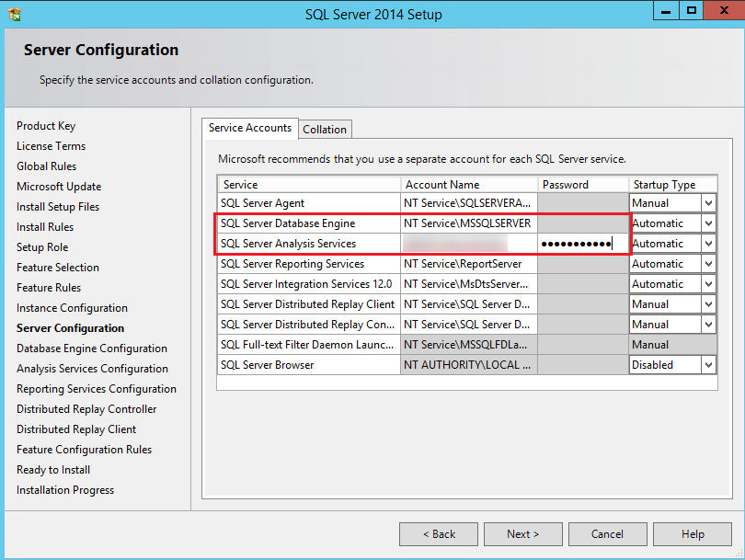
Task: Click Setup Role step
Action: pyautogui.click(x=42, y=247)
